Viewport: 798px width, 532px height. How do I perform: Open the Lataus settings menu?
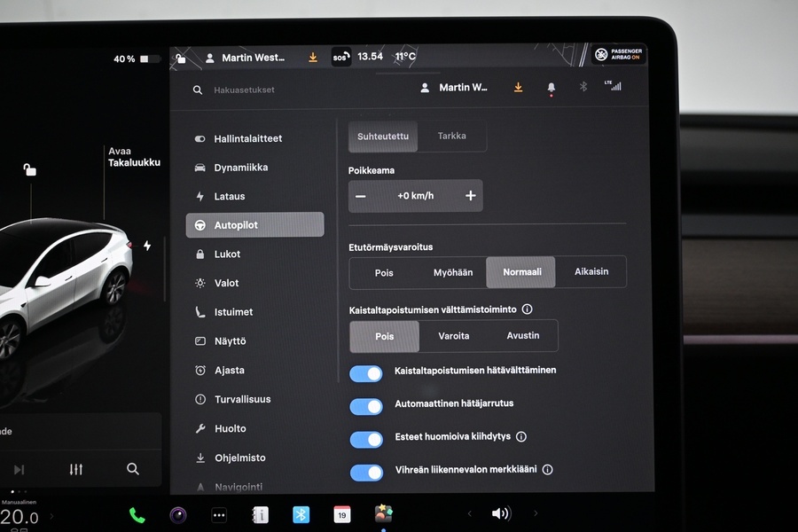click(x=229, y=196)
